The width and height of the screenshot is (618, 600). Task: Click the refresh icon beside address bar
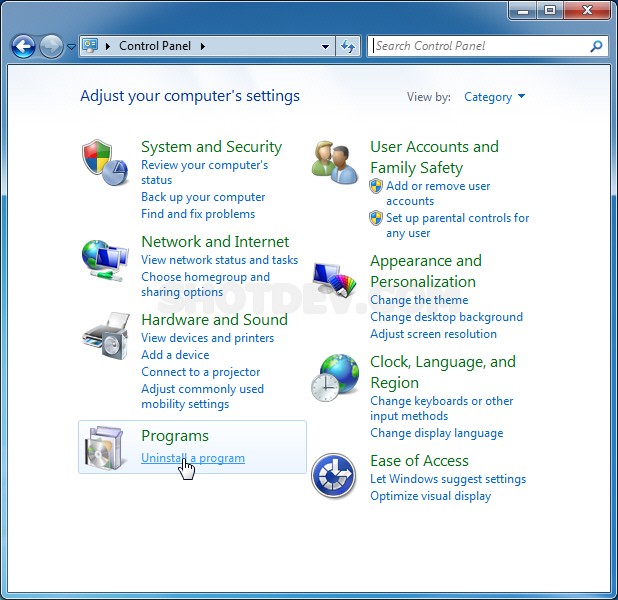coord(348,47)
